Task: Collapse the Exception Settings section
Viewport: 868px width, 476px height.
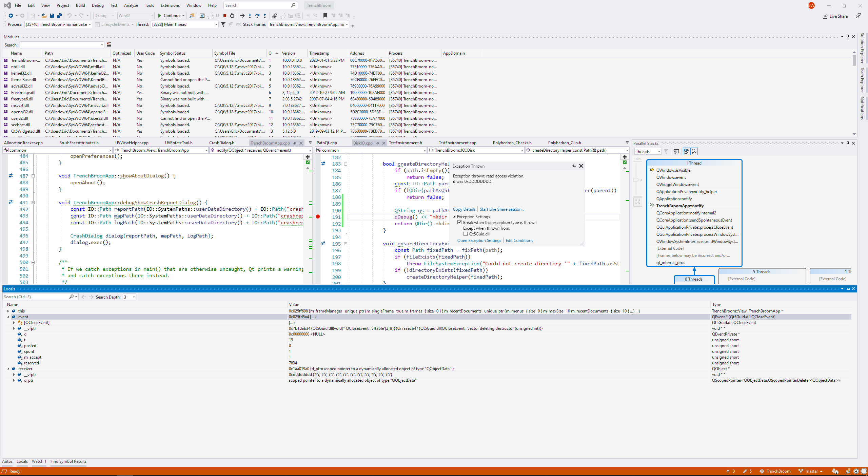Action: click(454, 217)
